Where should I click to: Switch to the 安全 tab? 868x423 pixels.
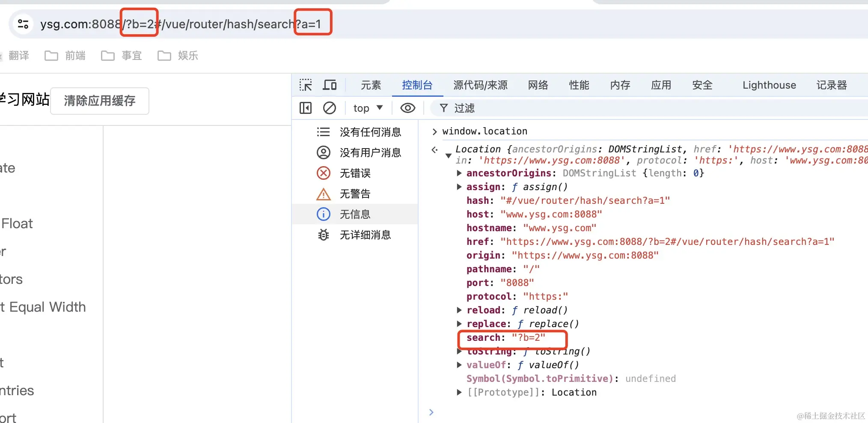[702, 85]
